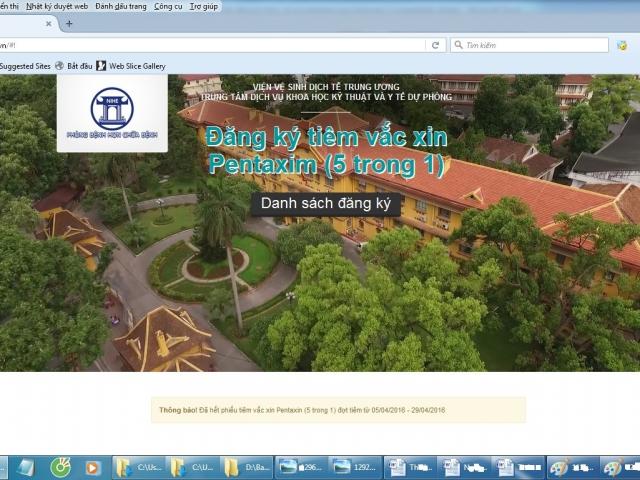The height and width of the screenshot is (480, 640).
Task: Open the Nhật ký duyệt web menu
Action: pyautogui.click(x=57, y=6)
